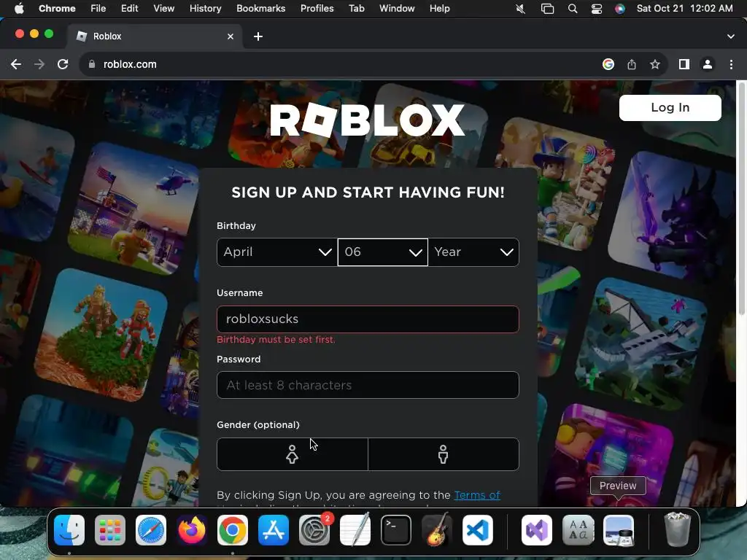Open Terminal from the Dock
Viewport: 747px width, 560px height.
396,531
